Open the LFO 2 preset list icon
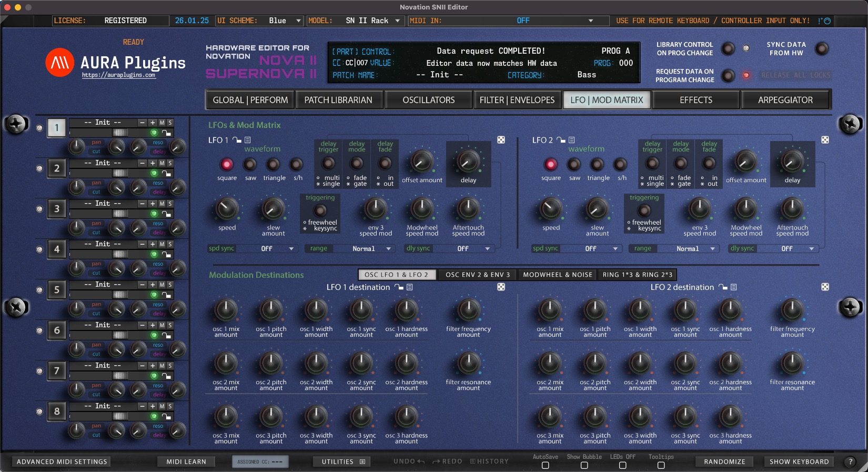This screenshot has width=868, height=472. (571, 140)
